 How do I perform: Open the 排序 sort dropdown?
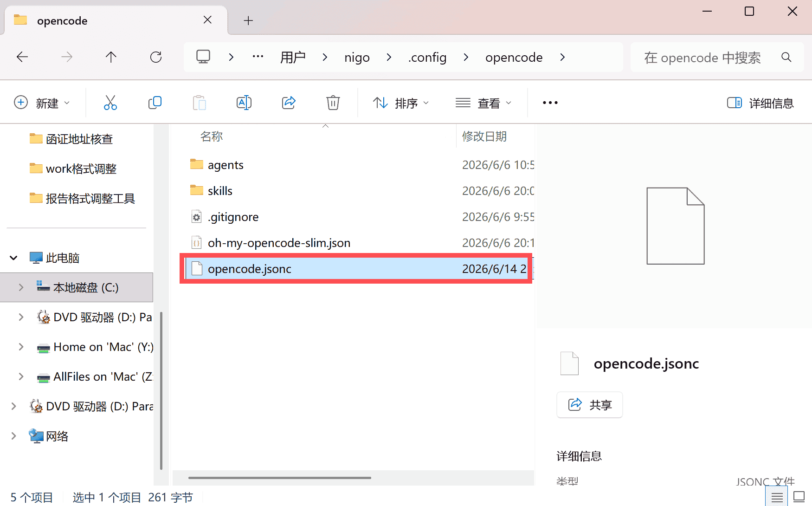[401, 103]
